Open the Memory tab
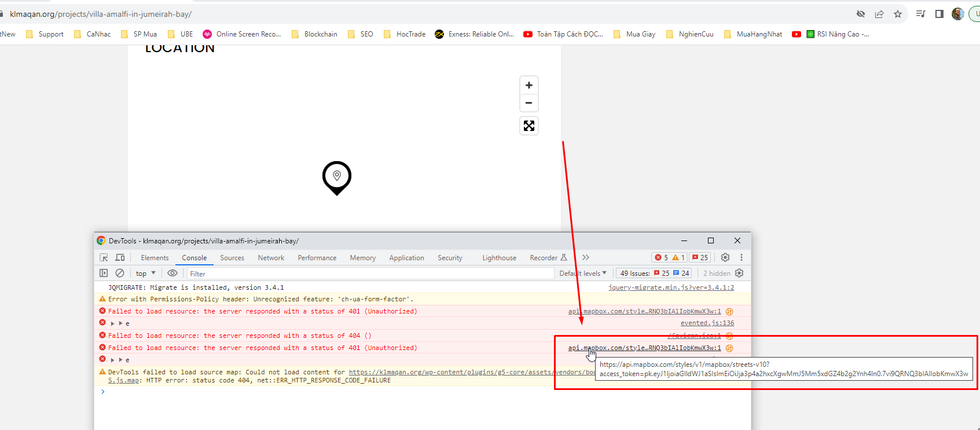980x430 pixels. (363, 258)
